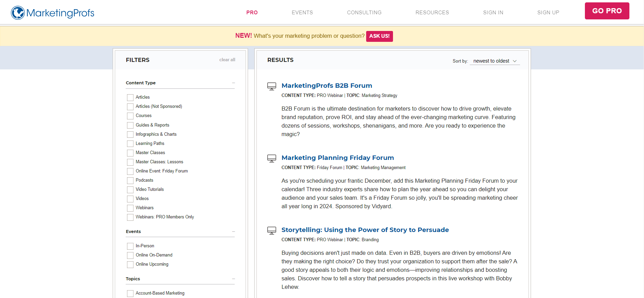Click the Events section heading

coord(133,232)
